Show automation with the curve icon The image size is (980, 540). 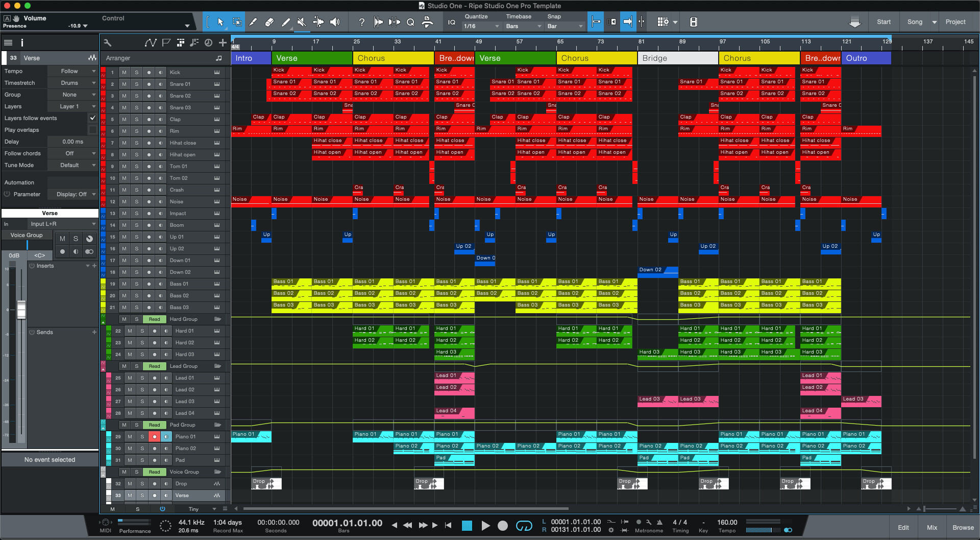[150, 43]
